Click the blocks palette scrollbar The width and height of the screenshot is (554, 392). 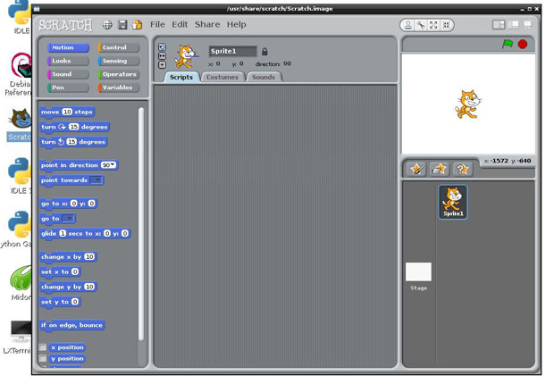(x=141, y=224)
